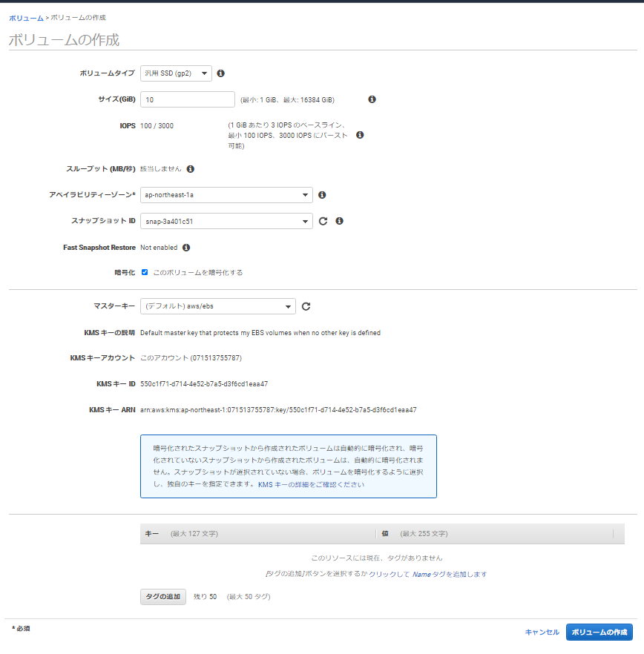Click info icon next to IOPS description
The image size is (644, 654).
[x=360, y=135]
